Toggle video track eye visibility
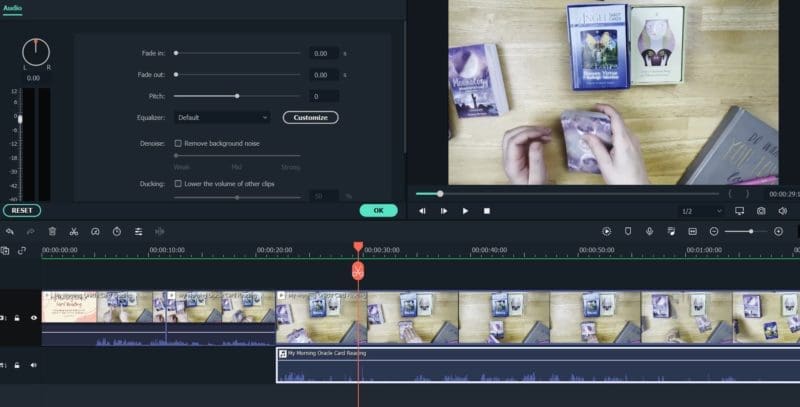 [34, 318]
